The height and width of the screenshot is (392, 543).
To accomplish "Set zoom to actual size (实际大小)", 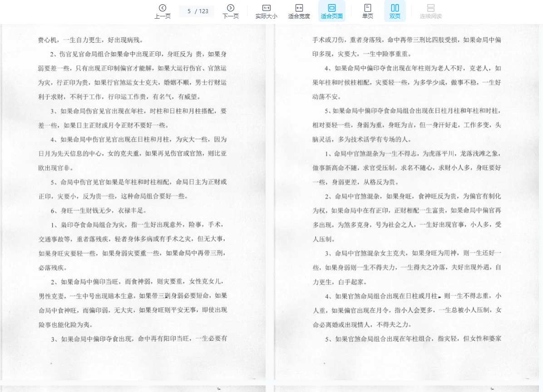I will click(267, 11).
